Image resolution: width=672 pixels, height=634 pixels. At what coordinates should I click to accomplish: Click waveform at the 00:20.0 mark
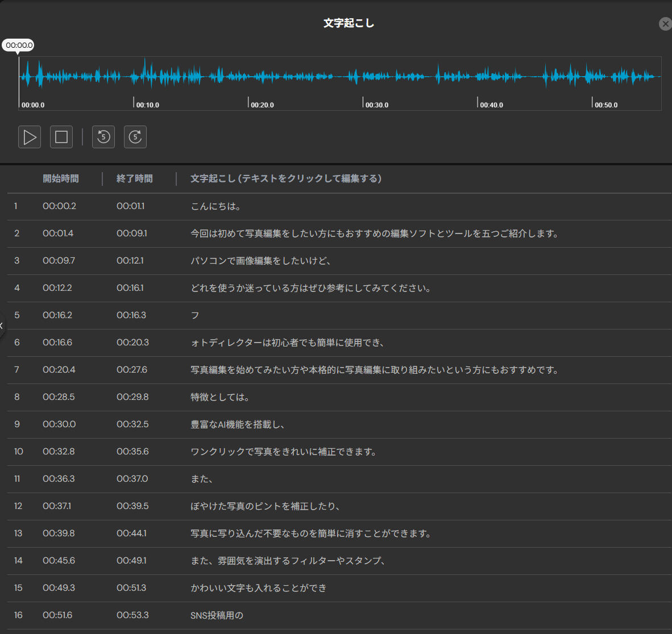coord(248,77)
